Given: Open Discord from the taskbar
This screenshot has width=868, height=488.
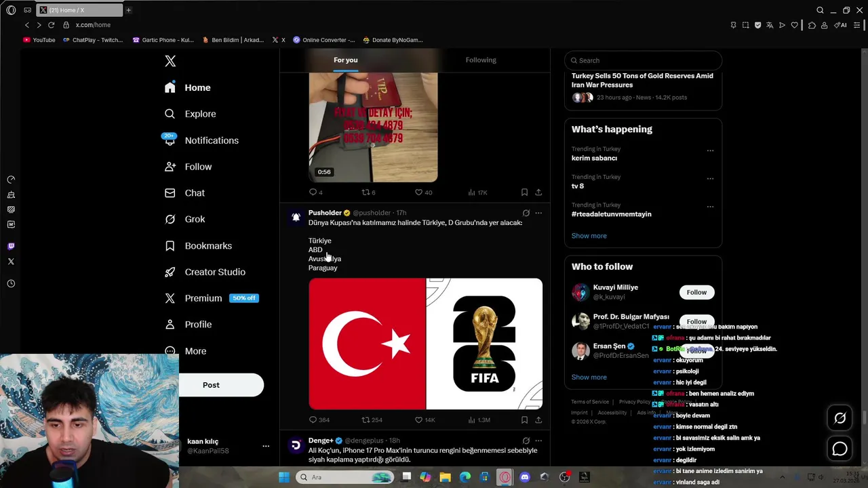Looking at the screenshot, I should (x=524, y=477).
